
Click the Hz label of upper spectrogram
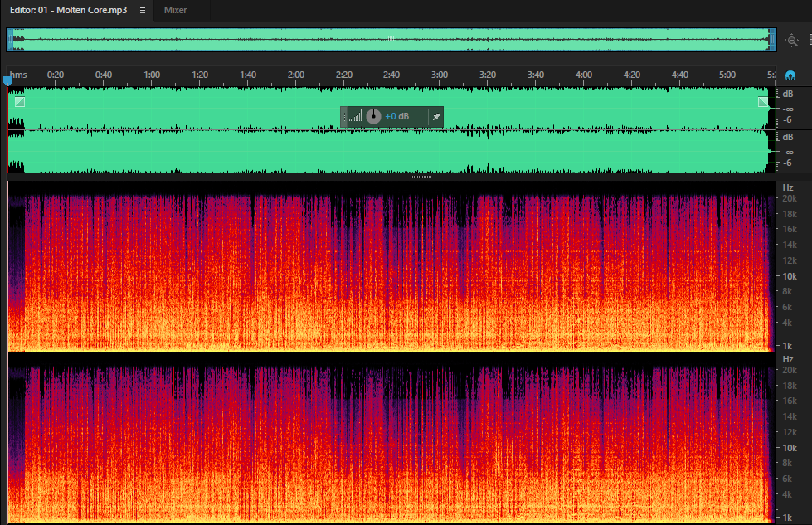788,187
